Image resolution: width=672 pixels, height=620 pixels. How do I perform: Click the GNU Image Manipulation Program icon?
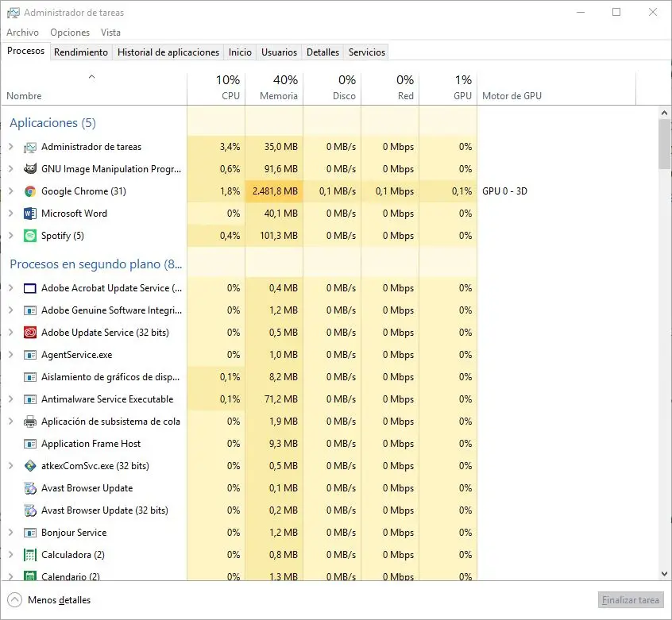tap(30, 169)
